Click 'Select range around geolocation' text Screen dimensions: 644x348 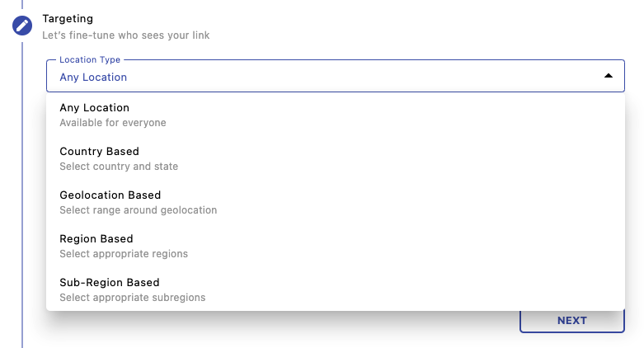tap(138, 210)
